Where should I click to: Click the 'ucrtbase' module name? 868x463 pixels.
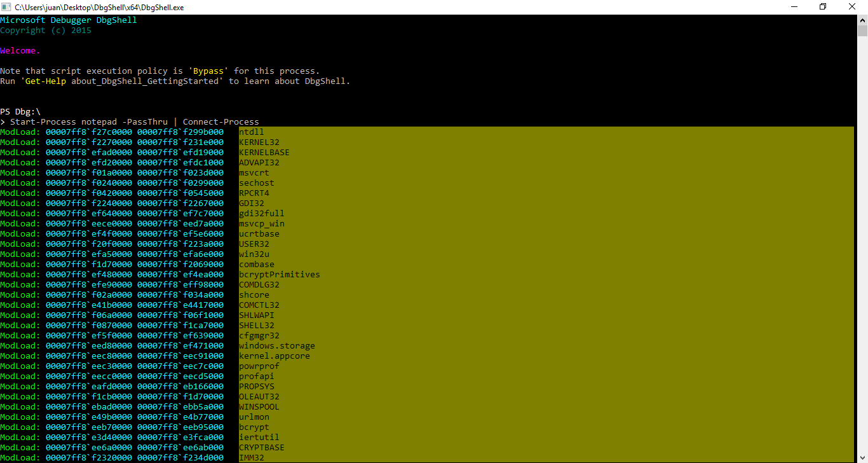(259, 234)
